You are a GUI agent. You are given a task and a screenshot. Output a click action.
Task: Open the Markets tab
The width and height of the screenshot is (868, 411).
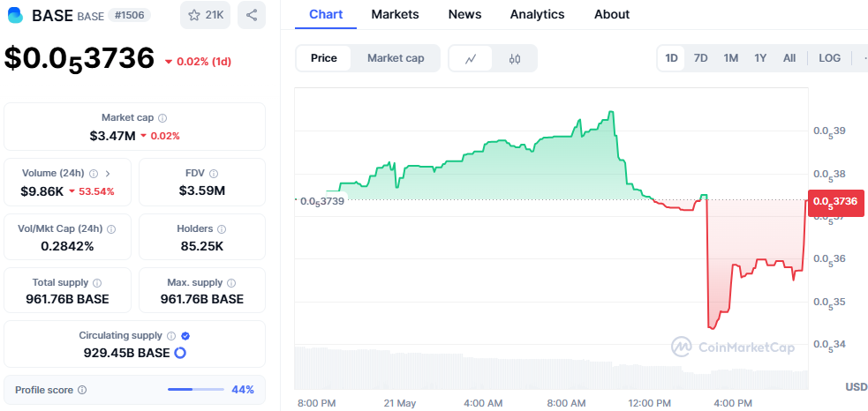[x=396, y=15]
